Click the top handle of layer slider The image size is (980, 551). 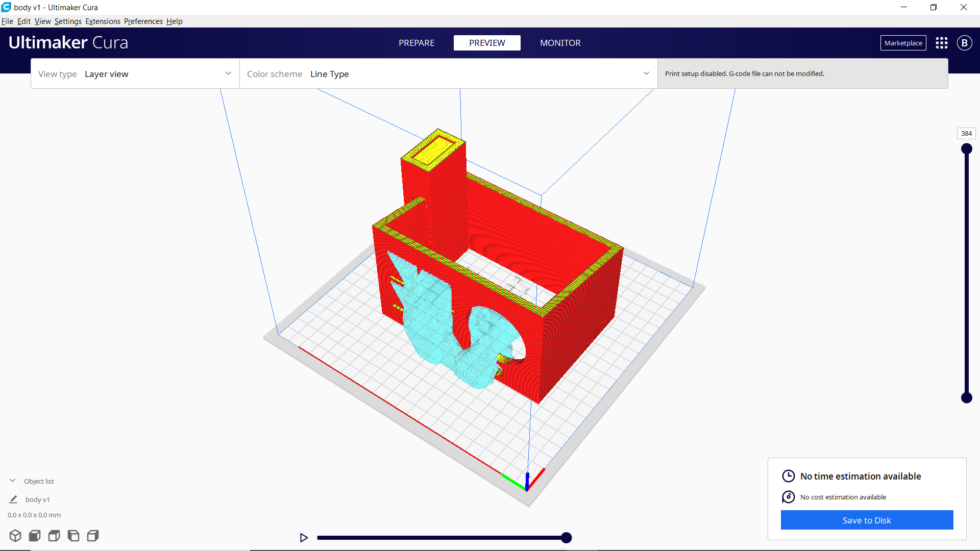coord(967,149)
